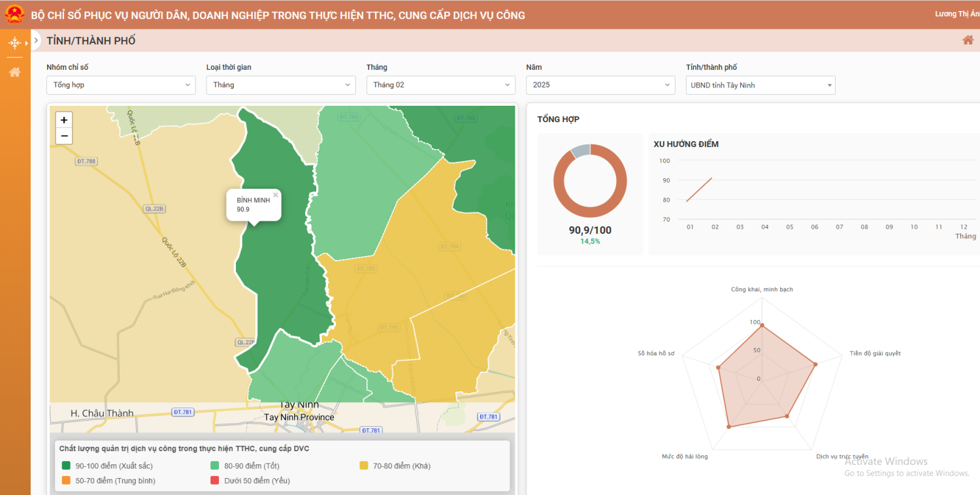The image size is (980, 495).
Task: Open the Nhóm chỉ số dropdown
Action: 121,85
